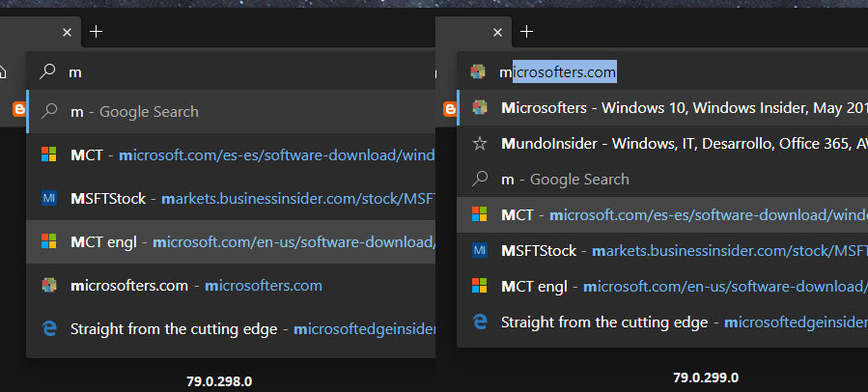
Task: Select 'MCT' es-es suggestion in right window
Action: (662, 214)
